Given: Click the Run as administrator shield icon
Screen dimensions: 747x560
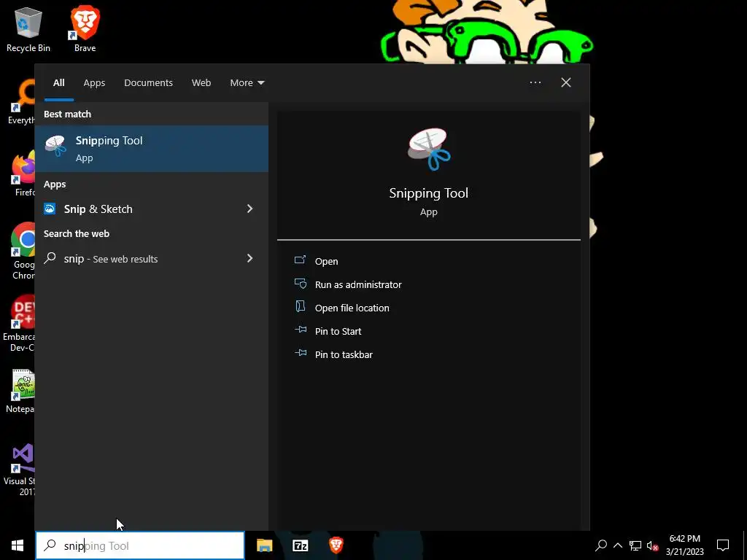Looking at the screenshot, I should pyautogui.click(x=301, y=284).
